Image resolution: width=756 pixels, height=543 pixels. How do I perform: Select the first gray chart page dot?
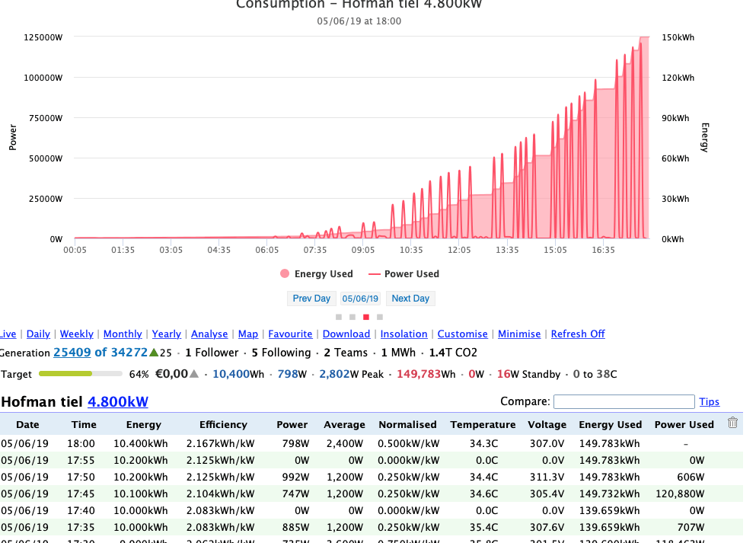[x=339, y=317]
